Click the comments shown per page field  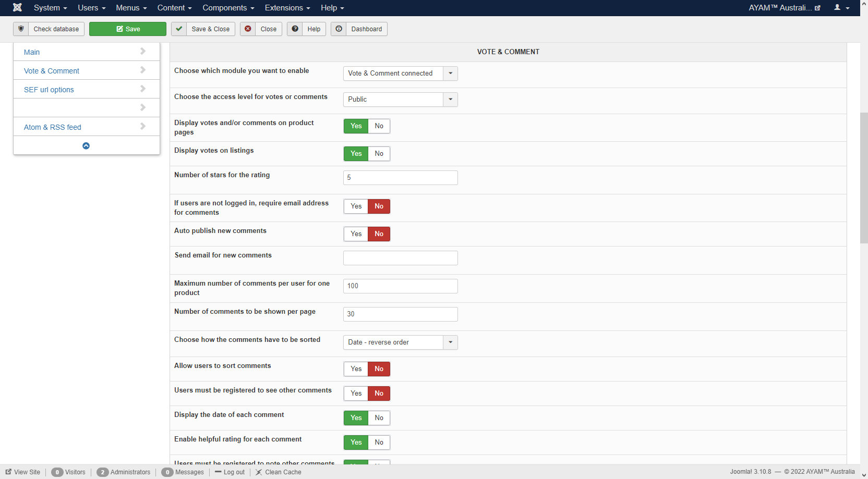click(401, 314)
